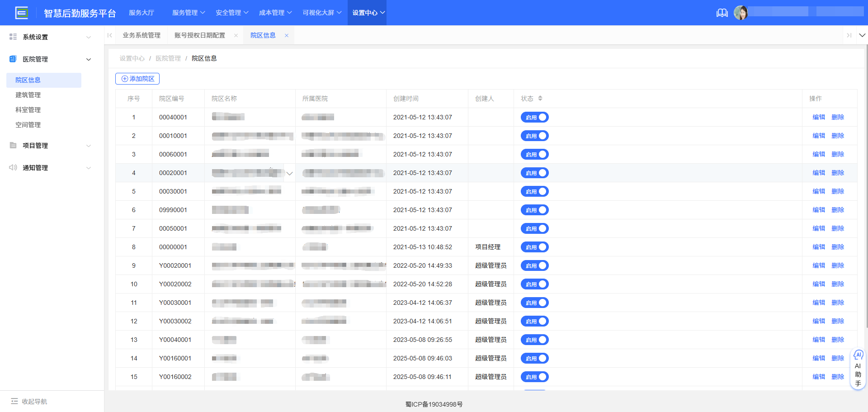This screenshot has height=412, width=868.
Task: Click the tab scroll-right arrow icon
Action: [x=849, y=35]
